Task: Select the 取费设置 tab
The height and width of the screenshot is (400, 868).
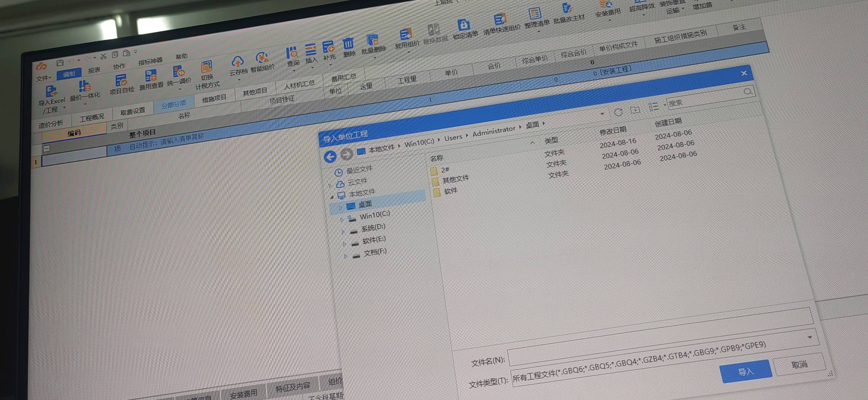Action: point(133,111)
